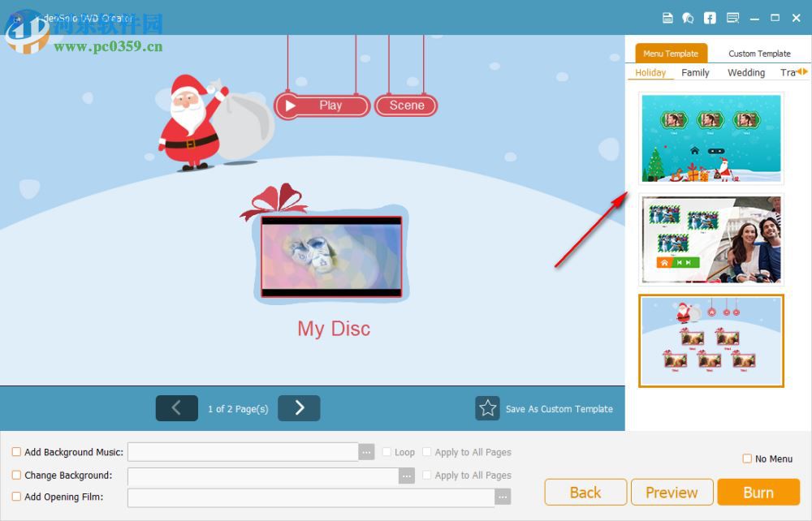
Task: Click the Preview button
Action: tap(672, 492)
